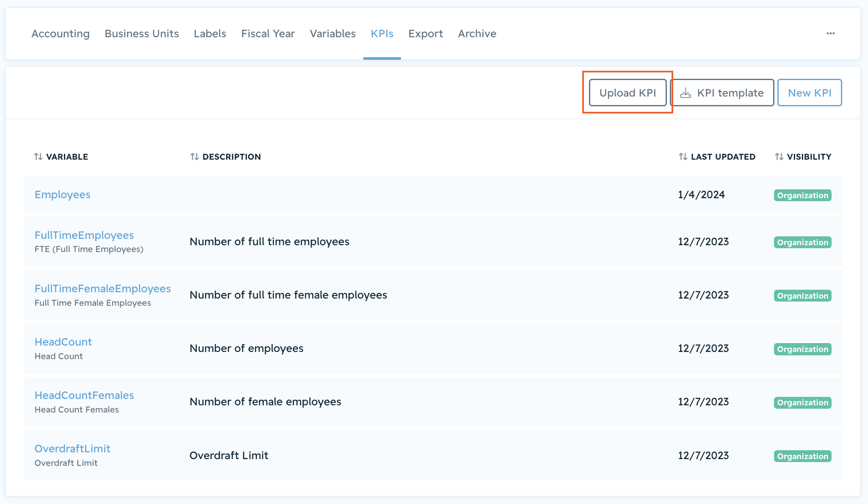Click the LAST UPDATED header label
Screen dimensions: 868x504
[x=723, y=157]
